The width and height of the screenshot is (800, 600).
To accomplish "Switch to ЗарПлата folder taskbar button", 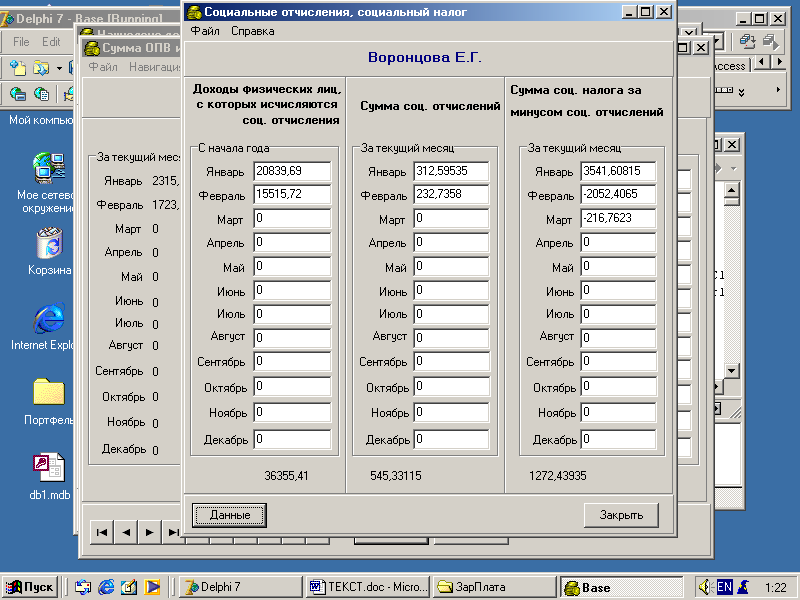I will click(x=495, y=587).
